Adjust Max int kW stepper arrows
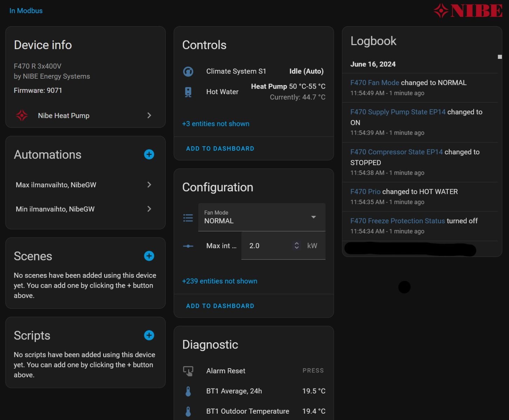Screen dimensions: 509x420 (297, 246)
